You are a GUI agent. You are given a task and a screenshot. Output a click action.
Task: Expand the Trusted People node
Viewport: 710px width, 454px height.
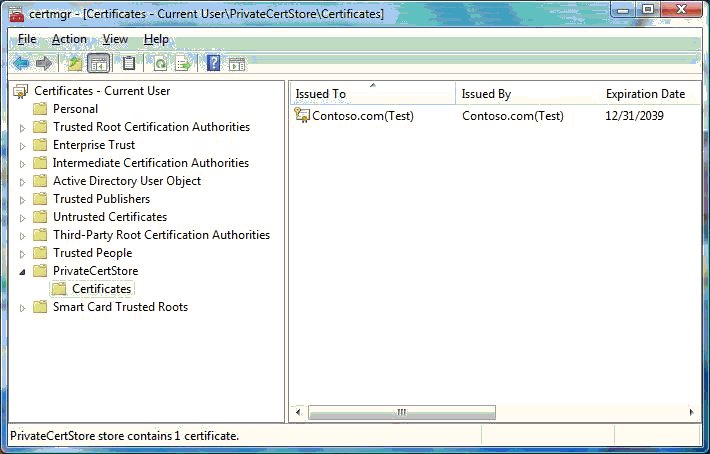22,254
